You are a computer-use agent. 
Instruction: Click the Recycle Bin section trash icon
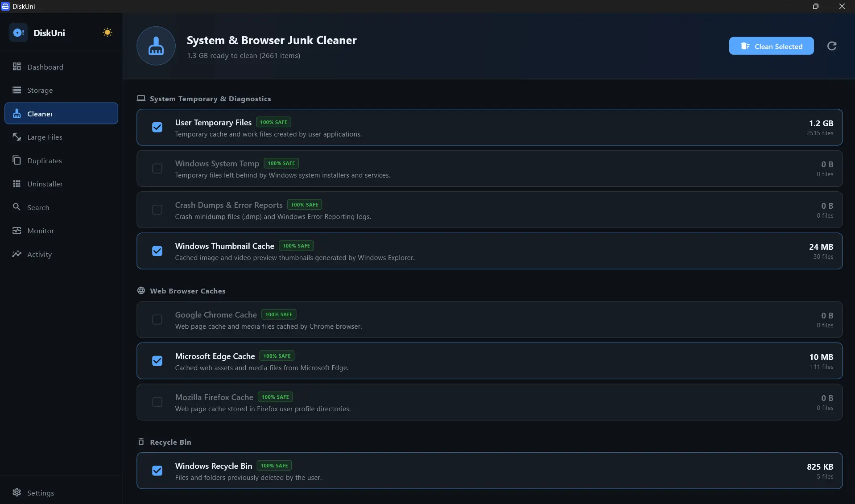[141, 442]
